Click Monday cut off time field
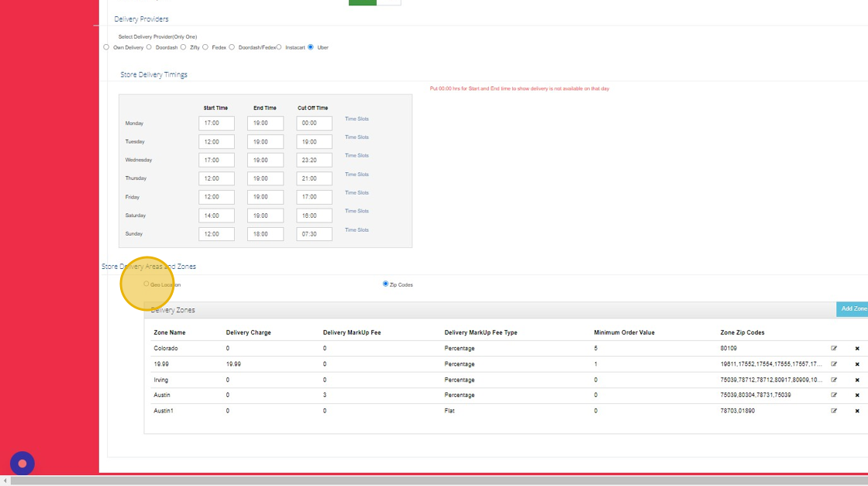This screenshot has height=486, width=868. (314, 123)
